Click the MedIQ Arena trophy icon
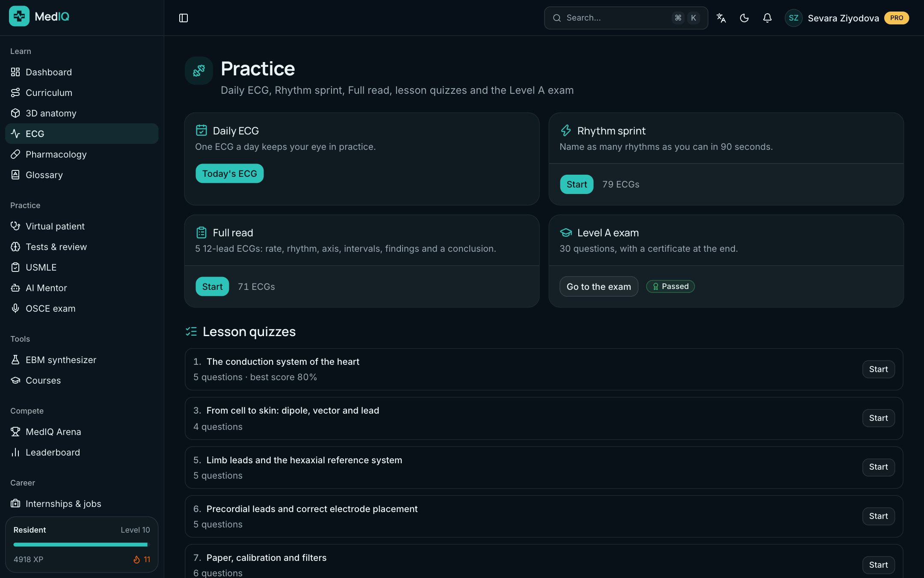924x578 pixels. pyautogui.click(x=15, y=432)
